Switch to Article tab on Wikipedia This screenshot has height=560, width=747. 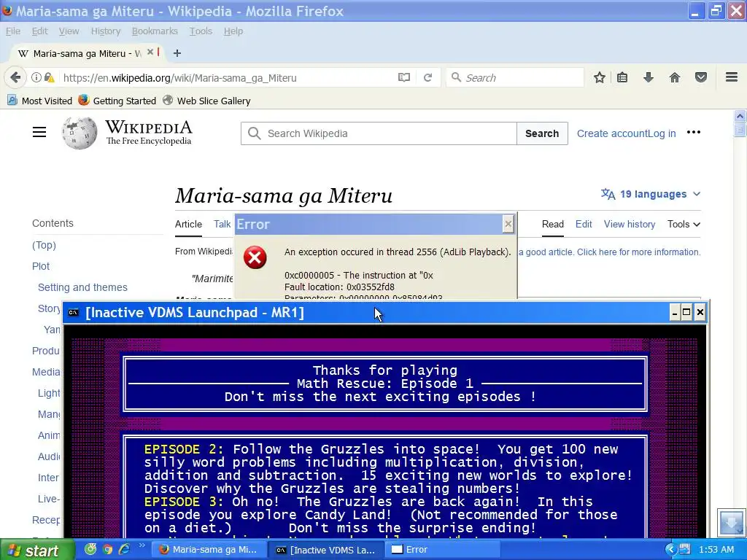click(x=188, y=225)
